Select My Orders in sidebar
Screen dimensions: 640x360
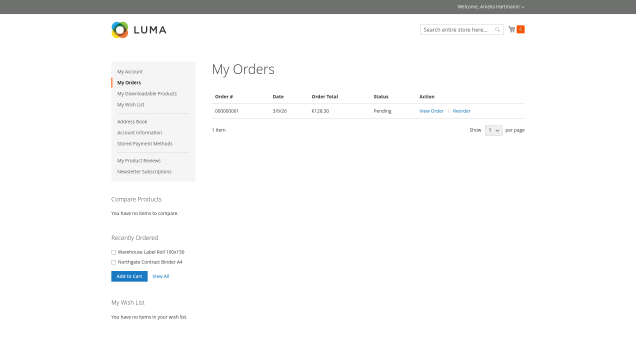click(x=129, y=82)
